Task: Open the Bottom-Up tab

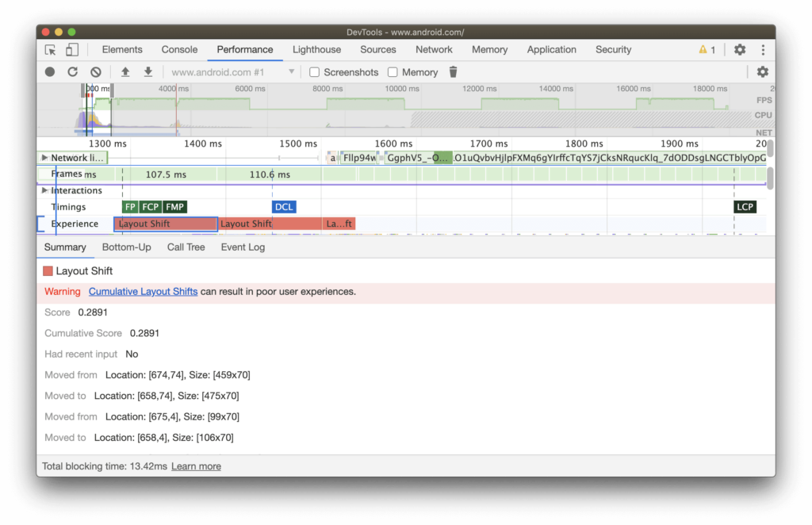Action: coord(126,247)
